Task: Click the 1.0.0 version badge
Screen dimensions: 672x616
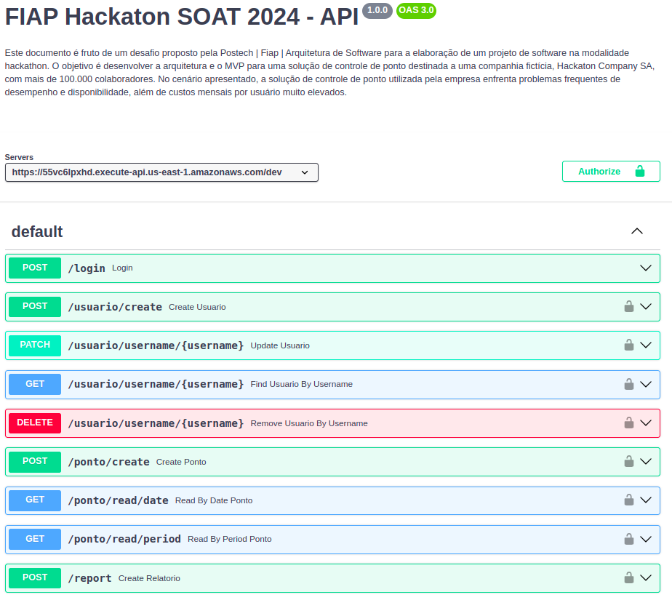Action: tap(377, 10)
